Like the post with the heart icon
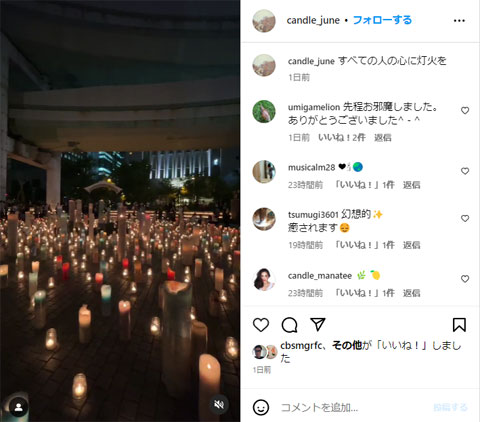Image resolution: width=480 pixels, height=422 pixels. coord(261,324)
